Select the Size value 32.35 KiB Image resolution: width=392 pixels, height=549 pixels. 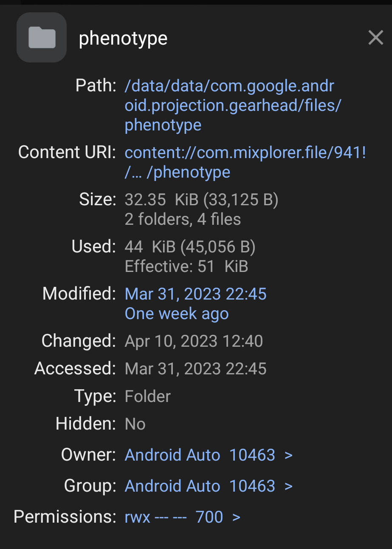pos(201,199)
